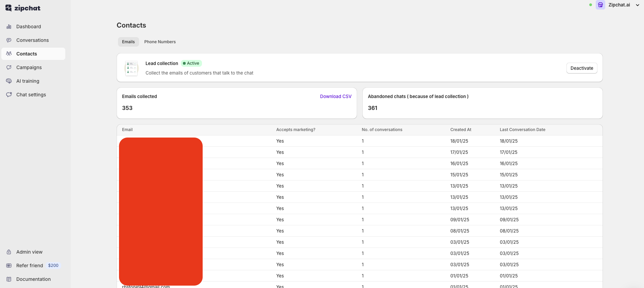Click the Active status badge
The image size is (644, 288).
(x=191, y=63)
